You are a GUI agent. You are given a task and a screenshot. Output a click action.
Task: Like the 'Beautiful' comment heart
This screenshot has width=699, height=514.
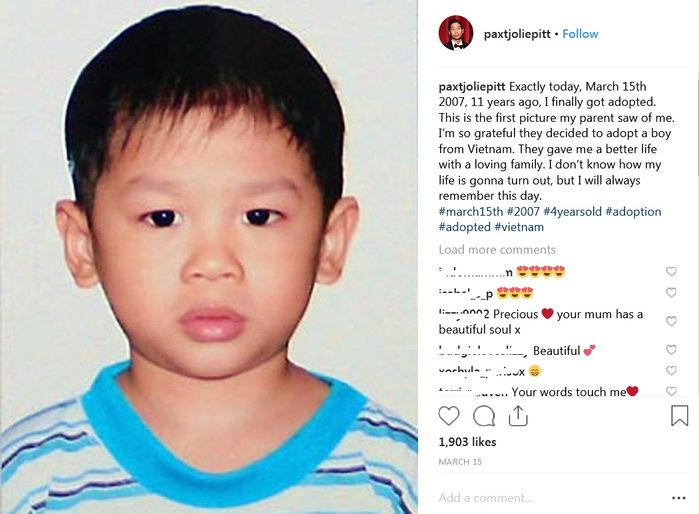671,350
